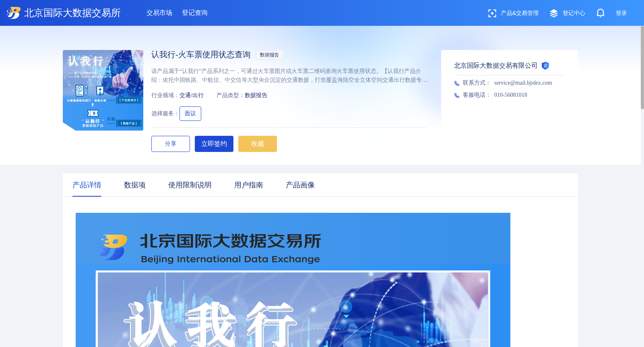The height and width of the screenshot is (347, 644).
Task: View the 产品画像 tab
Action: [x=300, y=185]
